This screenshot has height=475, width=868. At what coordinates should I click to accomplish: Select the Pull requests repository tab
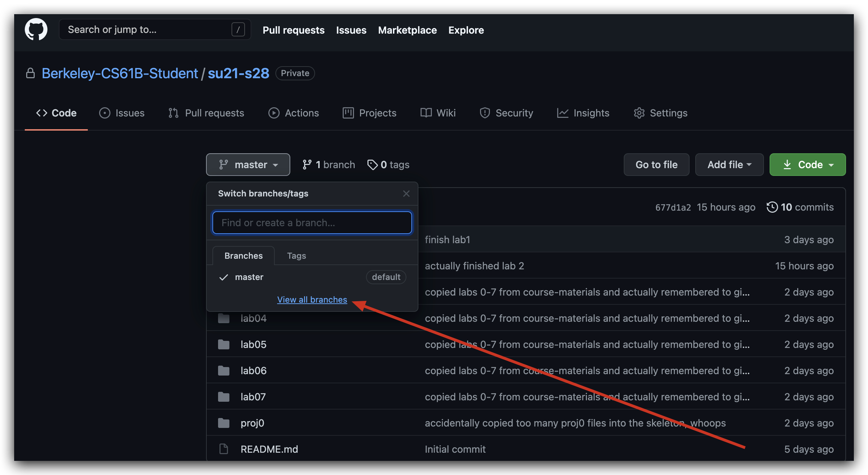point(206,113)
